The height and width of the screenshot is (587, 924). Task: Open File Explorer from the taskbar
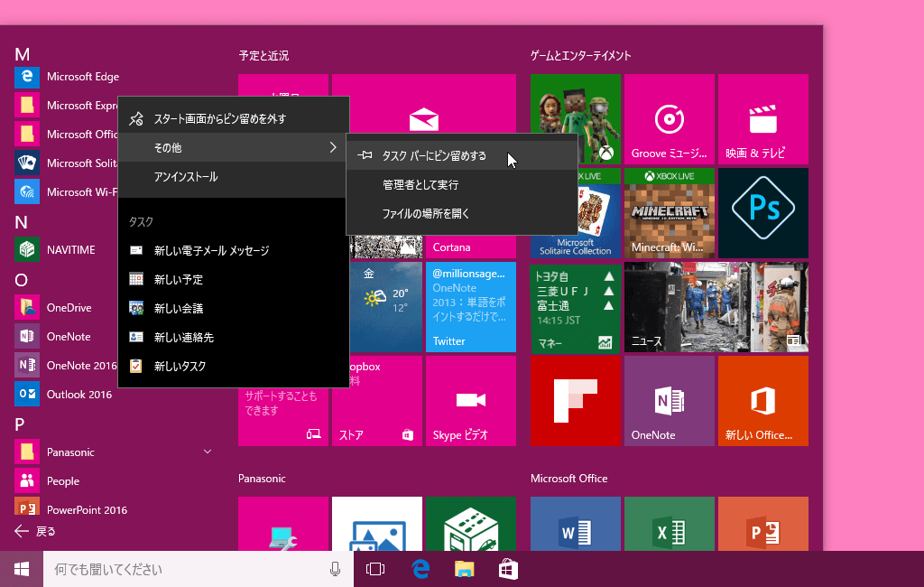(465, 569)
